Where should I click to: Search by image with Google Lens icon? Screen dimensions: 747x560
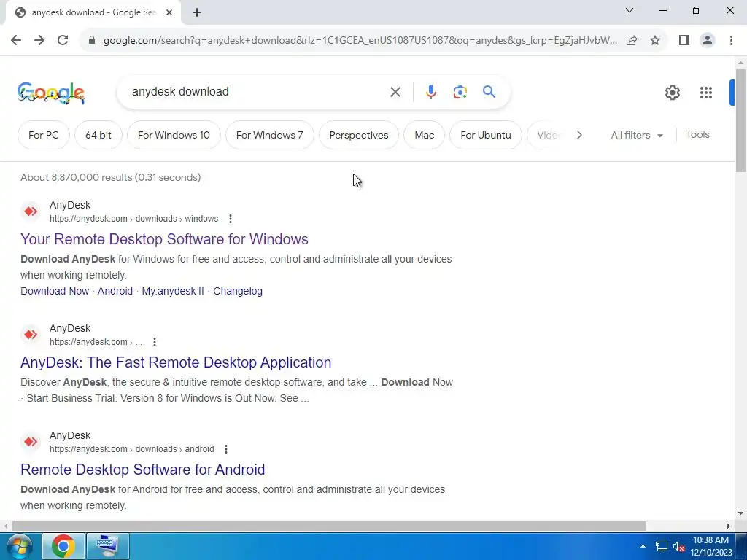pyautogui.click(x=460, y=92)
